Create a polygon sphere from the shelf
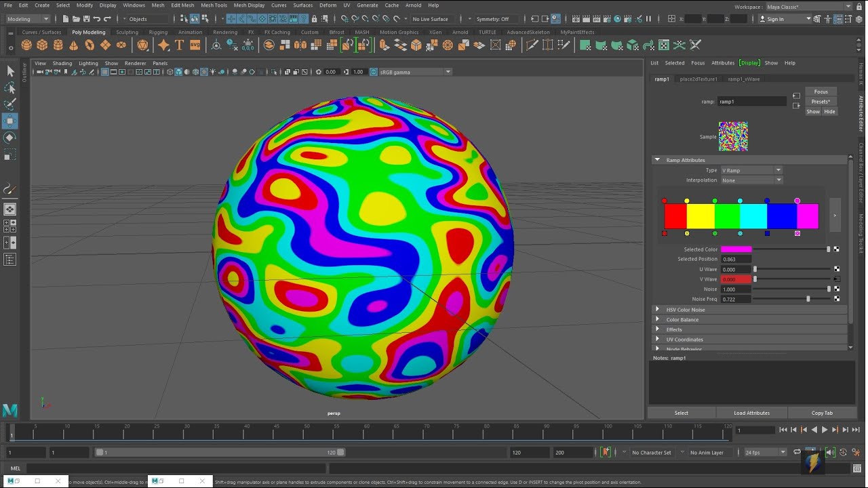 click(26, 45)
